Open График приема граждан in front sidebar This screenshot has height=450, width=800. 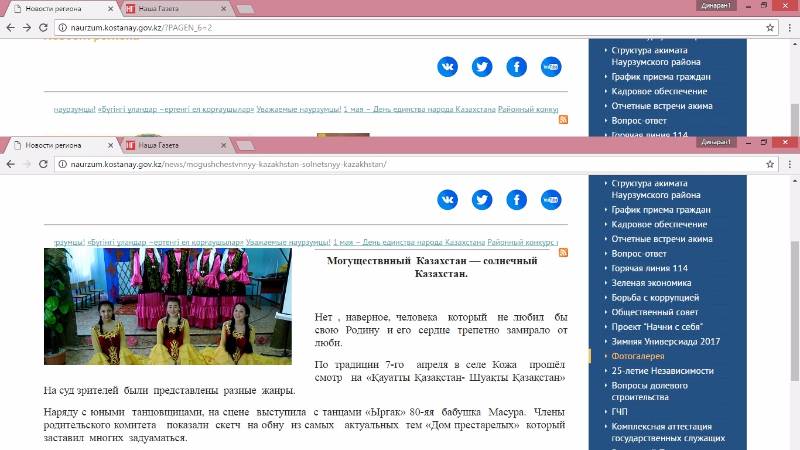(x=661, y=210)
